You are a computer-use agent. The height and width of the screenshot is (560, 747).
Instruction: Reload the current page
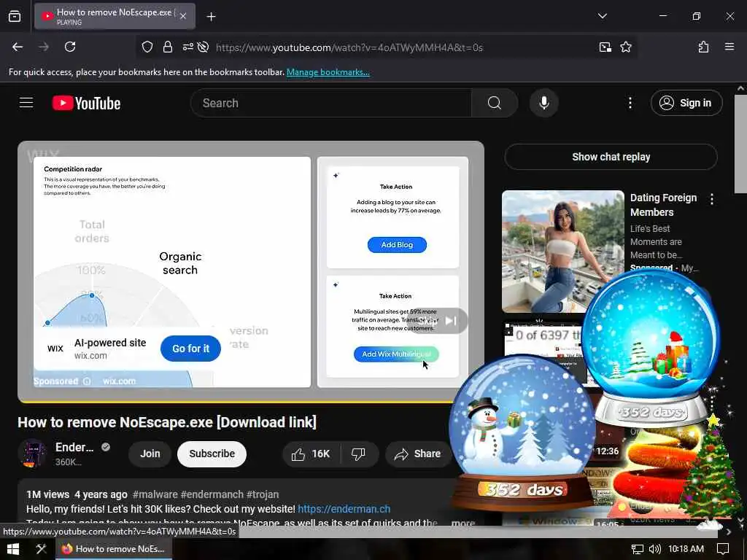pos(70,47)
